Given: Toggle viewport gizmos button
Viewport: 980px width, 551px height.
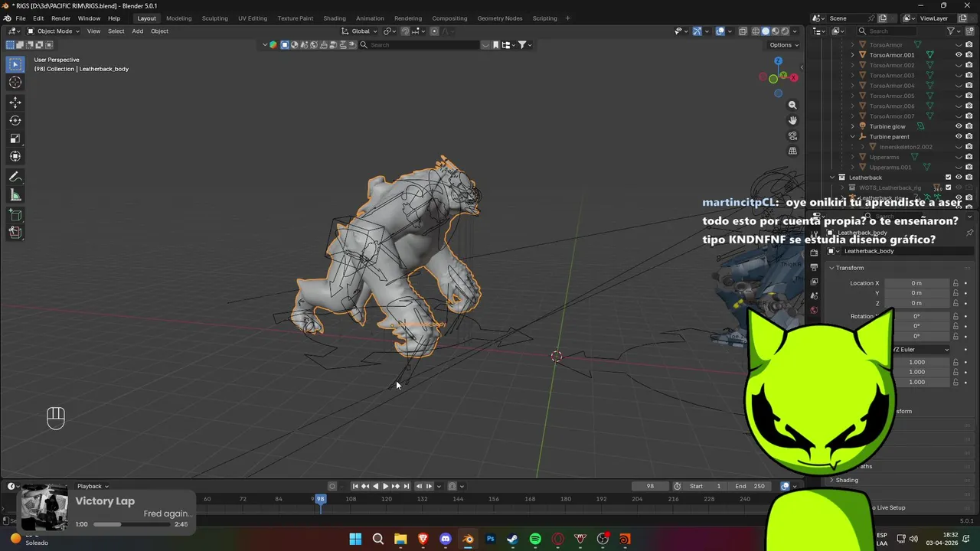Looking at the screenshot, I should point(697,31).
